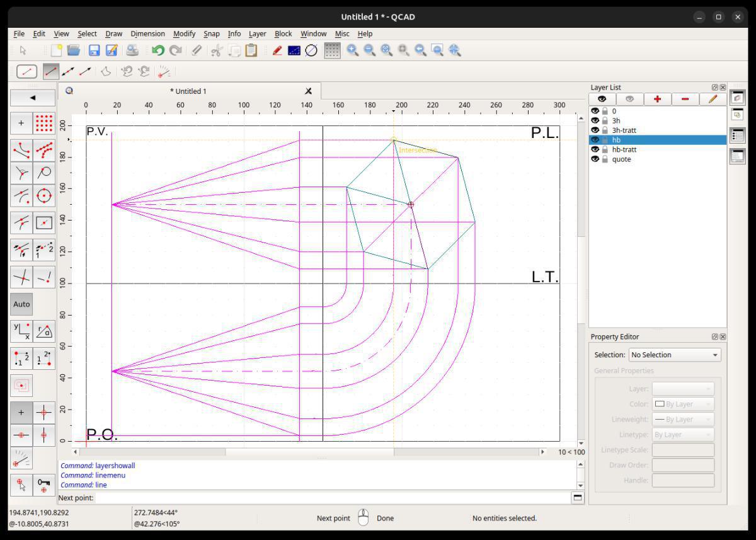Screen dimensions: 756x540
Task: Click the pencil Edit Layer icon
Action: (x=713, y=99)
